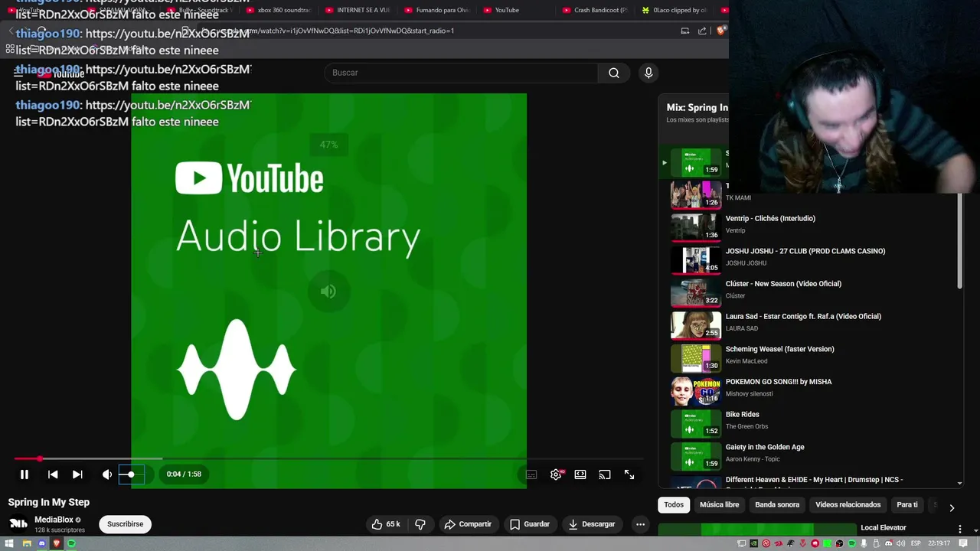The width and height of the screenshot is (980, 551).
Task: Skip to the next video
Action: coord(77,474)
